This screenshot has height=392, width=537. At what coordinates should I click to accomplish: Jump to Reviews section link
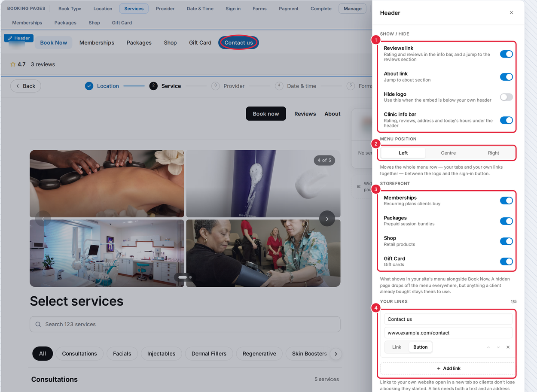(x=305, y=114)
